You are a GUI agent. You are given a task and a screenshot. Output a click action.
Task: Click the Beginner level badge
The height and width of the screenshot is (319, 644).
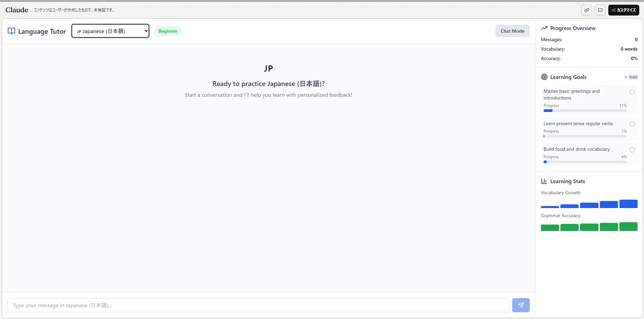(x=168, y=31)
